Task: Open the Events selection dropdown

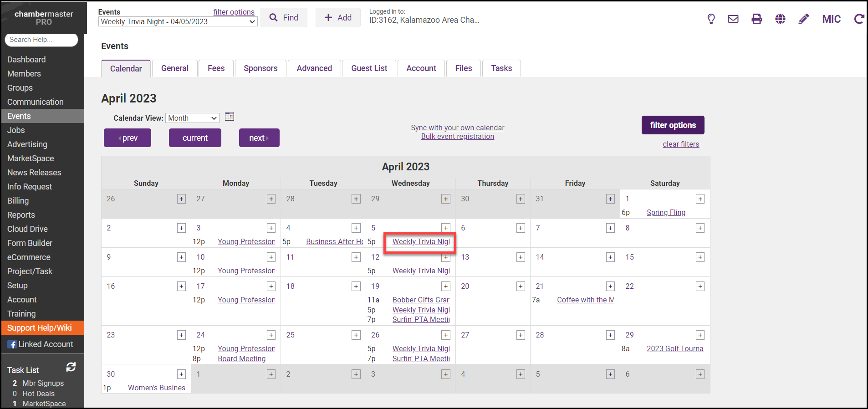Action: (x=178, y=21)
